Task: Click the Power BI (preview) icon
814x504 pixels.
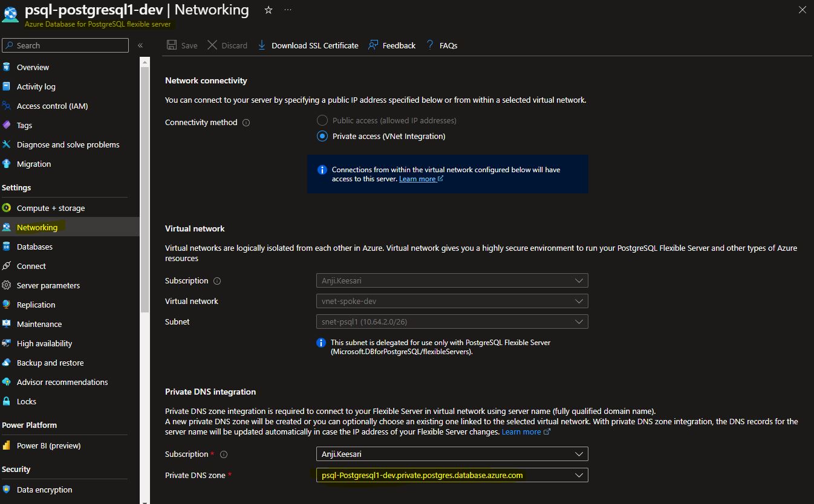Action: pyautogui.click(x=7, y=445)
